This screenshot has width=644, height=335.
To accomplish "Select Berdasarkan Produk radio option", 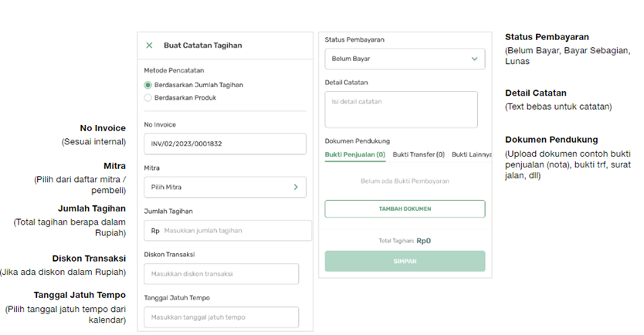I will 148,98.
